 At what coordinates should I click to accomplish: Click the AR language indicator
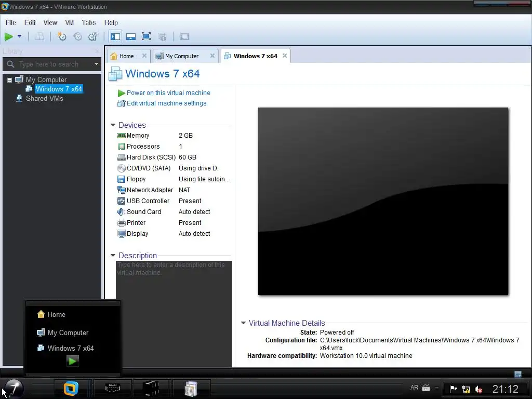click(414, 388)
